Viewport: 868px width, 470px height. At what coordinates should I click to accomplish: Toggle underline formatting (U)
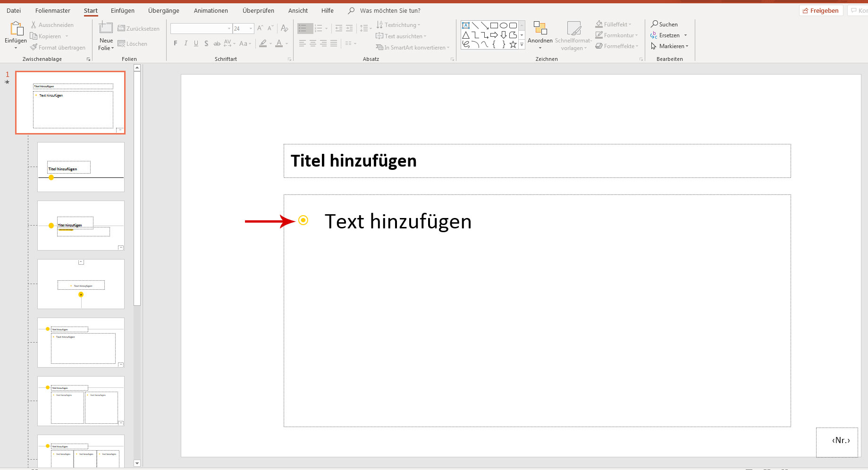point(196,43)
